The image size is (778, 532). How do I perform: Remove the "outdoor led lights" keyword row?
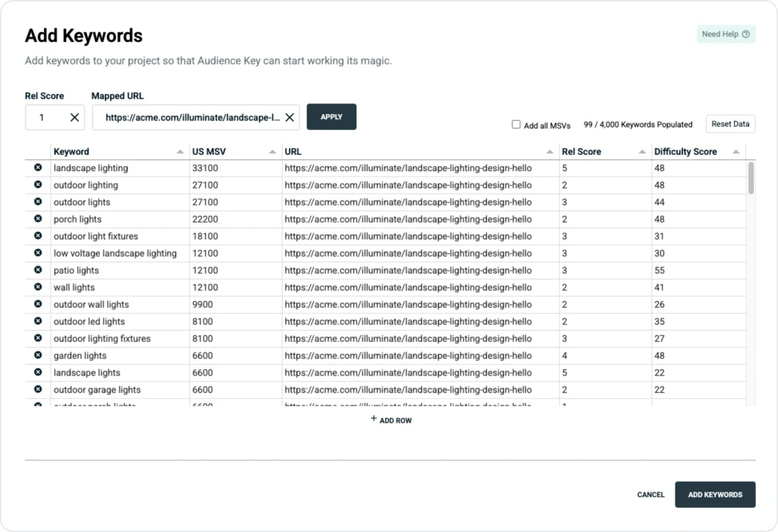[x=37, y=321]
